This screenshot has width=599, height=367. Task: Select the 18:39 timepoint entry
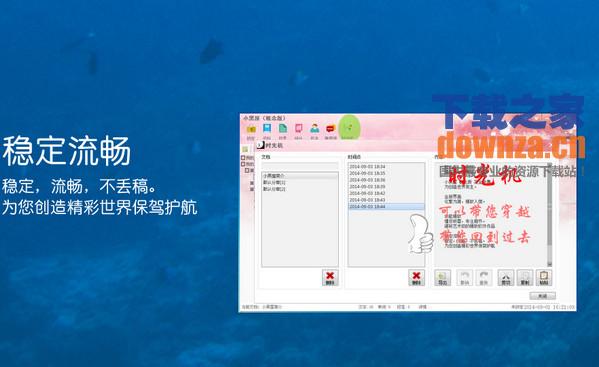point(386,186)
